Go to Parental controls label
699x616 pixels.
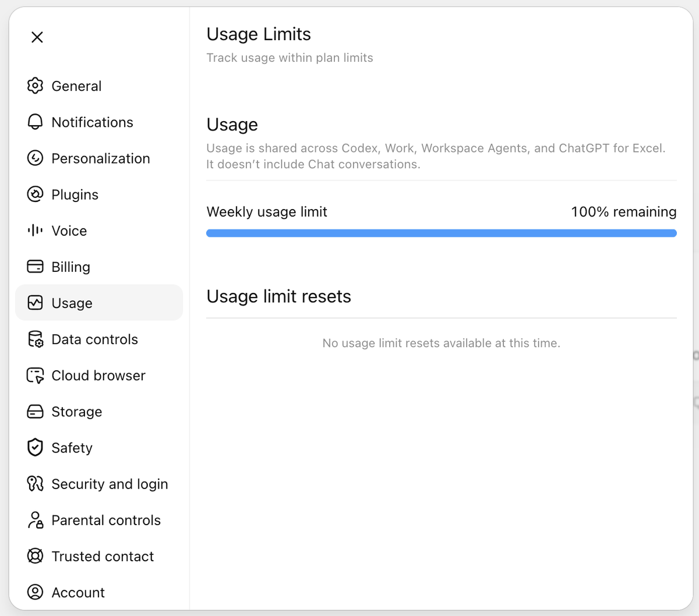(x=106, y=520)
